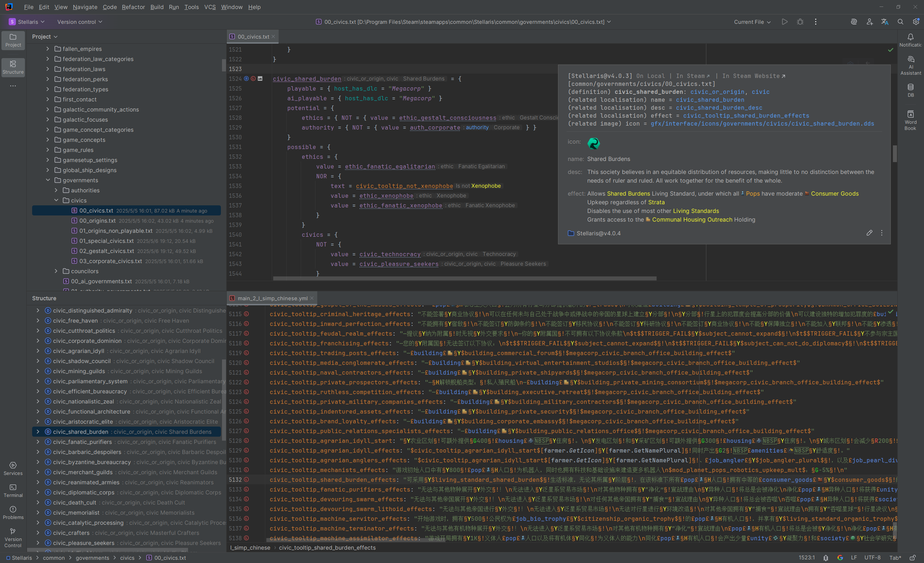924x563 pixels.
Task: Open the Tools menu
Action: click(191, 7)
